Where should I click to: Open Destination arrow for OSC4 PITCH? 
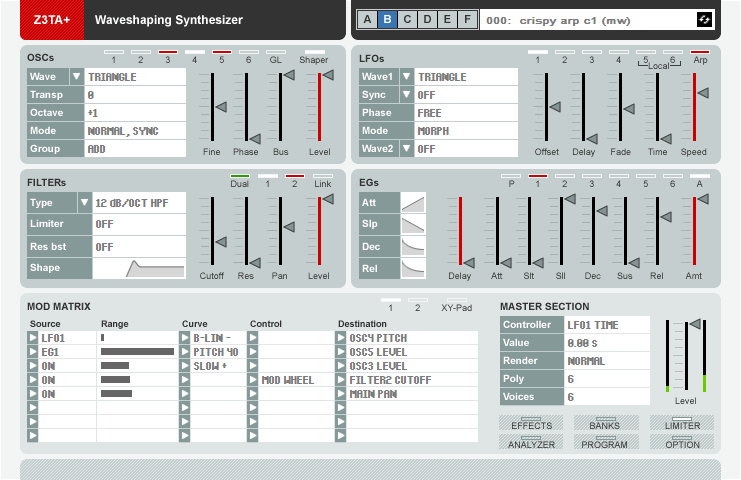tap(341, 338)
